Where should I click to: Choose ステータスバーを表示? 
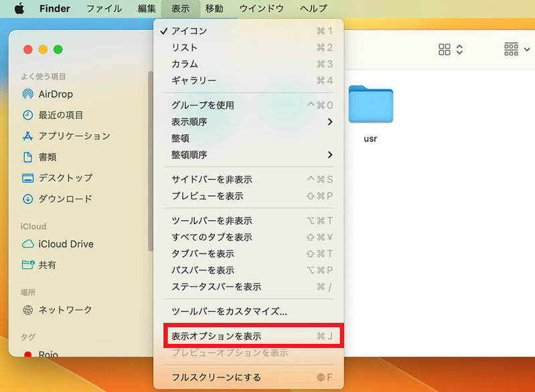[x=248, y=287]
